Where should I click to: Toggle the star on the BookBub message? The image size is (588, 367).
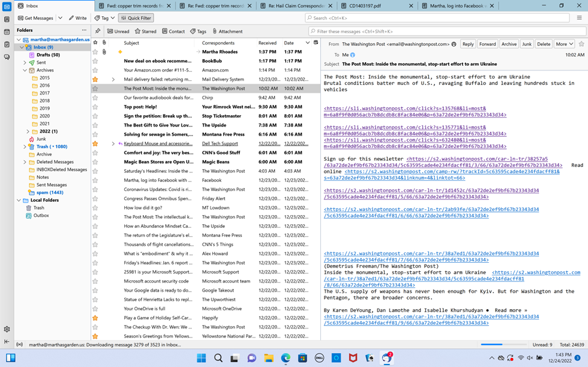(x=95, y=61)
